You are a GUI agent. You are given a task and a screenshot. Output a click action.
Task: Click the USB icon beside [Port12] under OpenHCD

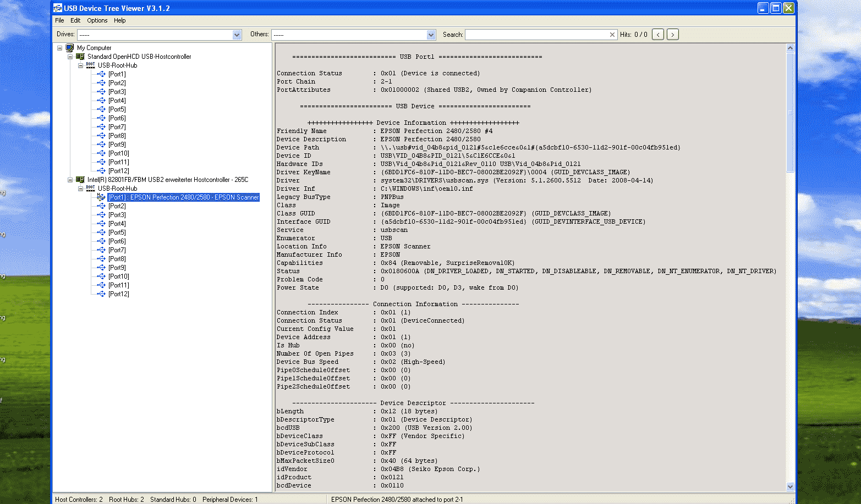101,171
